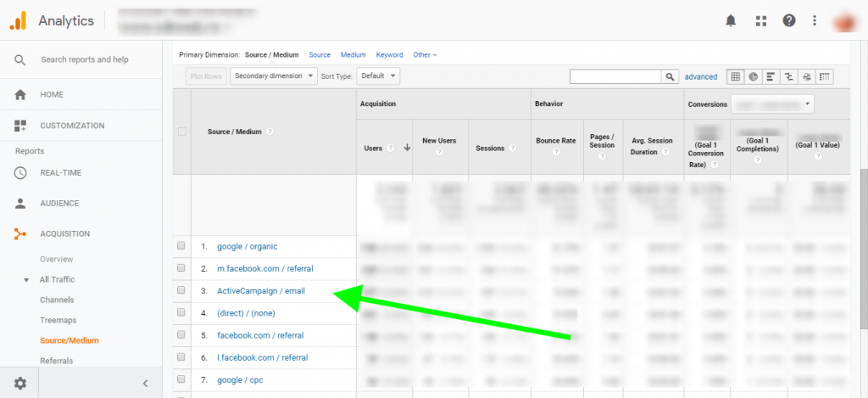This screenshot has width=868, height=398.
Task: Click into the table search field
Action: point(615,76)
